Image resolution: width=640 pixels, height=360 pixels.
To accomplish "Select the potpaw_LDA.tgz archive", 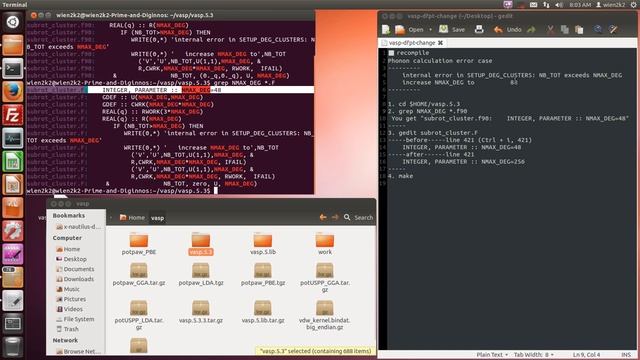I will click(201, 274).
